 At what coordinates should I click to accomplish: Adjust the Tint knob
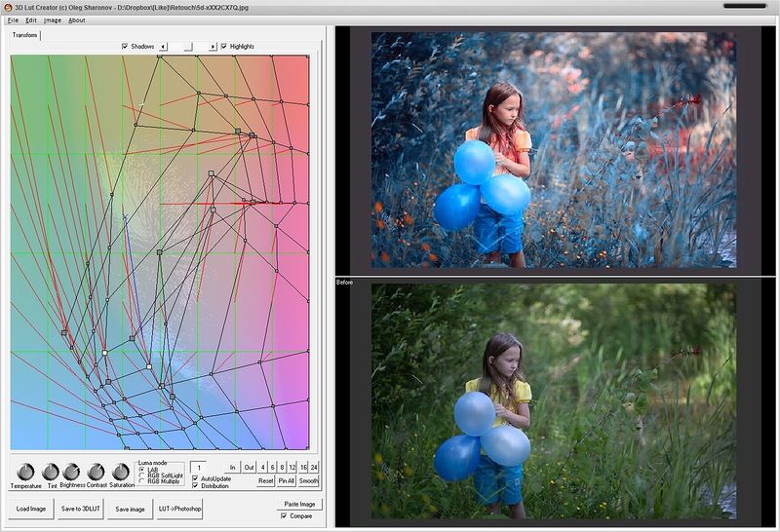click(51, 472)
